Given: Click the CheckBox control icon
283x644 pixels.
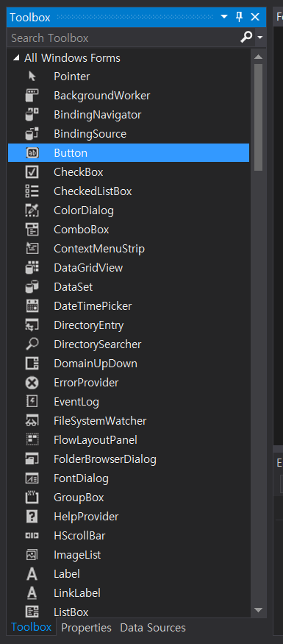Looking at the screenshot, I should [32, 172].
